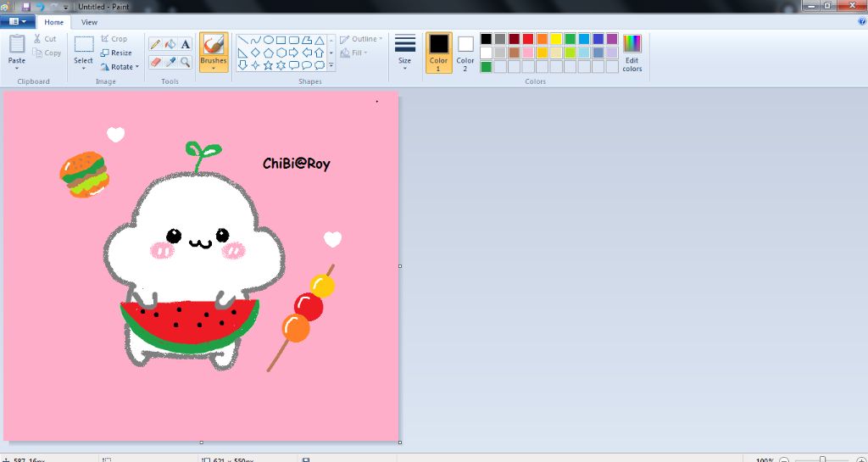
Task: Open the Brushes dropdown arrow
Action: point(214,68)
